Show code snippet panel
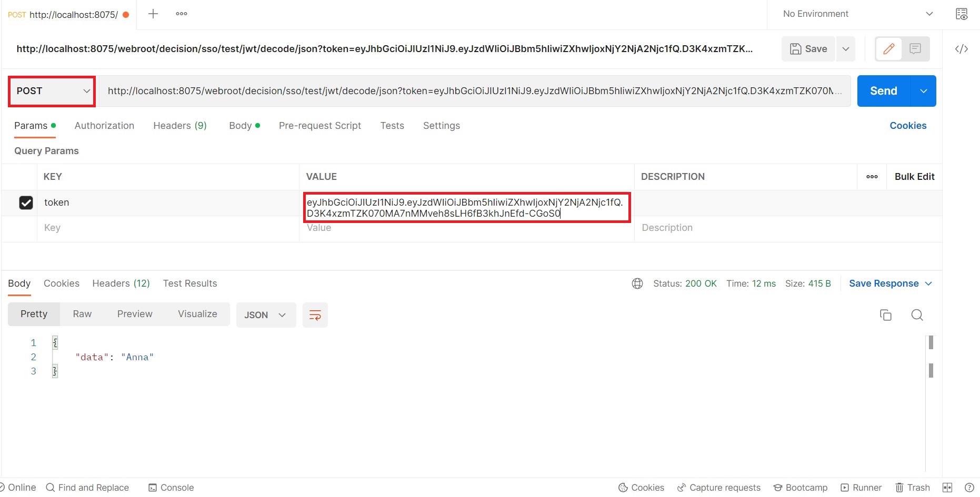The width and height of the screenshot is (980, 497). (962, 49)
